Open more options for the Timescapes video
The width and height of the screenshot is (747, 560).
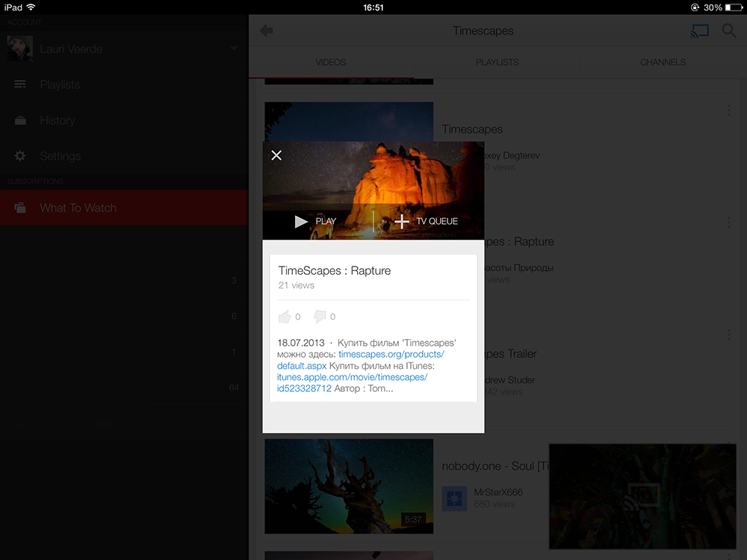pyautogui.click(x=728, y=111)
